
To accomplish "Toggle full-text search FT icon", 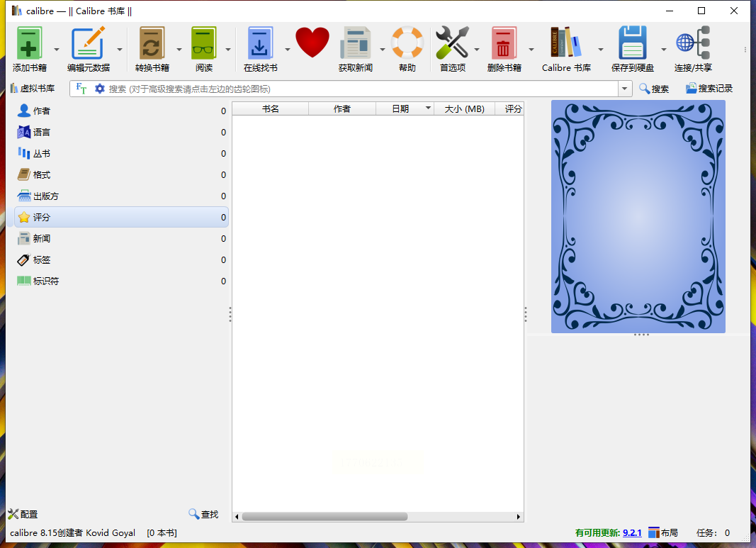I will [x=81, y=89].
